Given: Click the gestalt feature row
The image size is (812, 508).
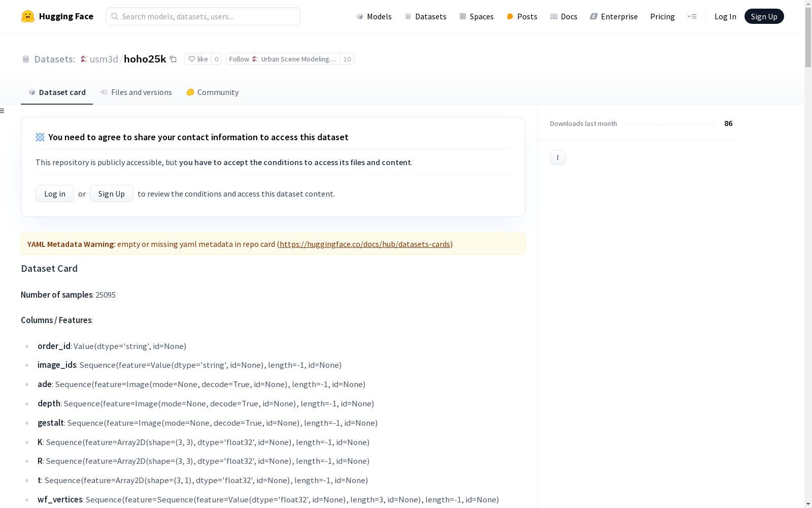Looking at the screenshot, I should [208, 423].
